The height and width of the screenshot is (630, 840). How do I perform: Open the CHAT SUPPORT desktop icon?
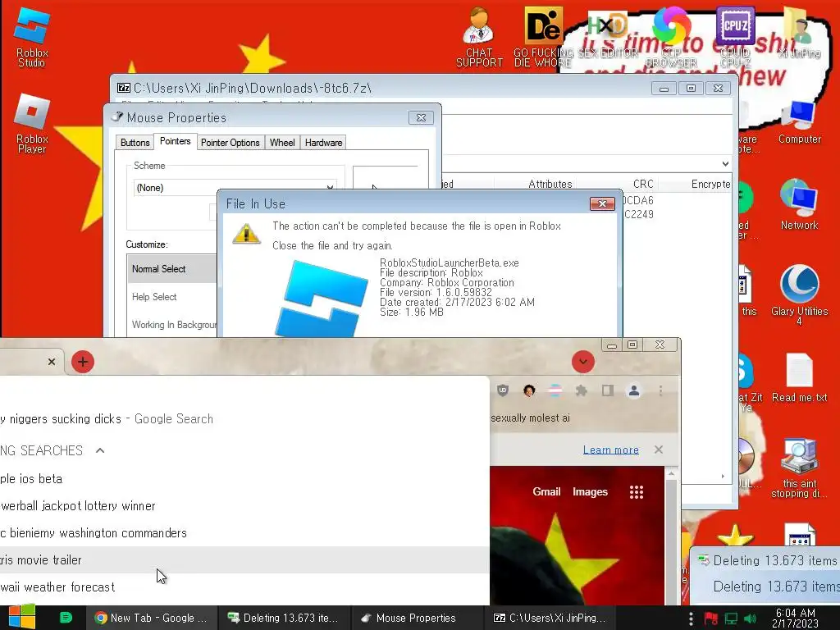coord(479,36)
